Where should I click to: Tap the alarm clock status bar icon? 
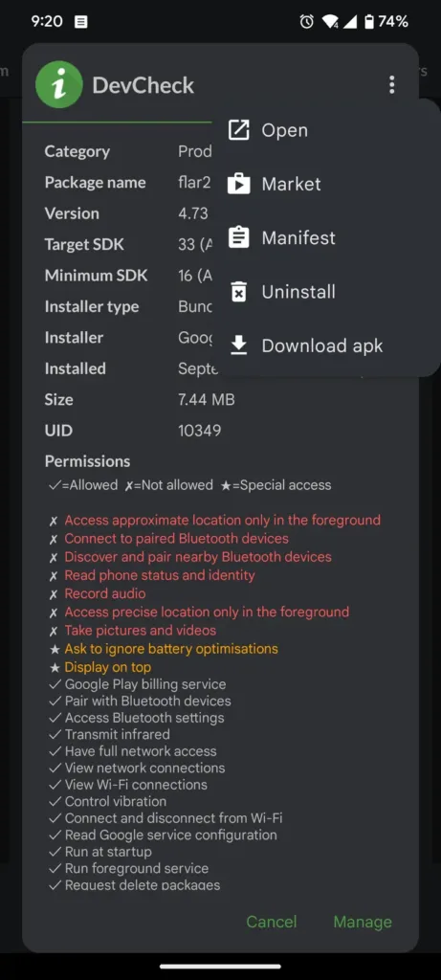pyautogui.click(x=307, y=22)
